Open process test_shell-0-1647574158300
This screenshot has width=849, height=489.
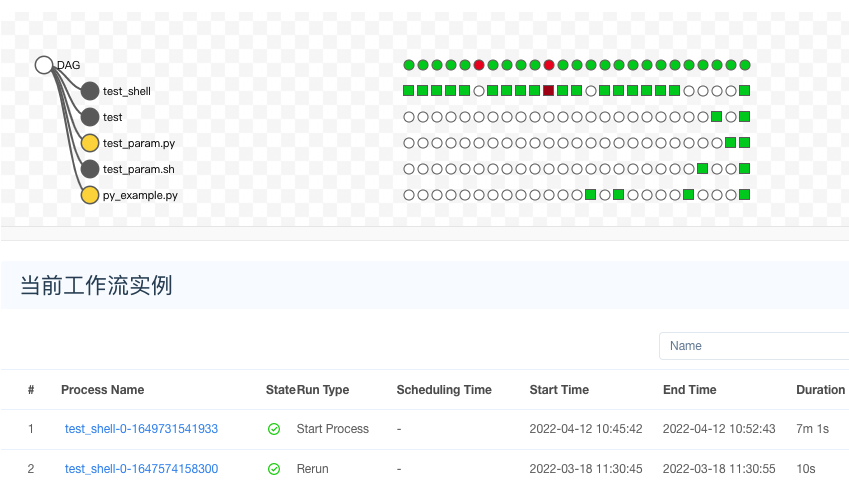[x=141, y=469]
